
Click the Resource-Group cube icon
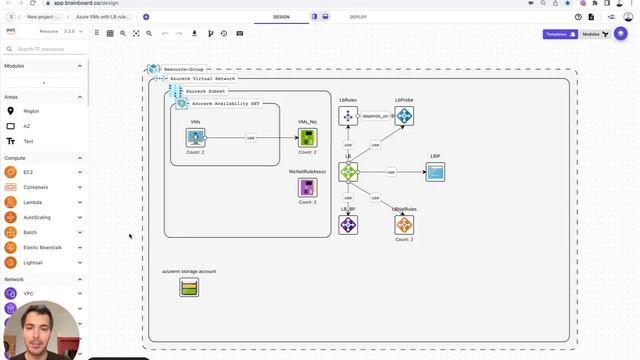click(153, 69)
